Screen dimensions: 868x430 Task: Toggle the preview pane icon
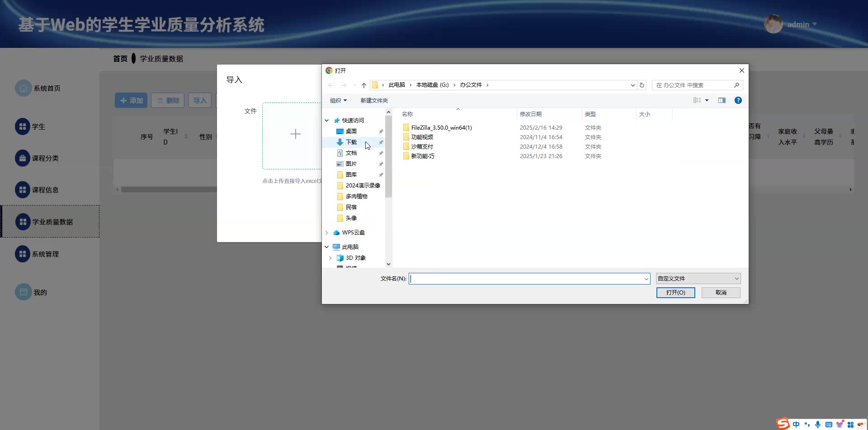point(722,100)
